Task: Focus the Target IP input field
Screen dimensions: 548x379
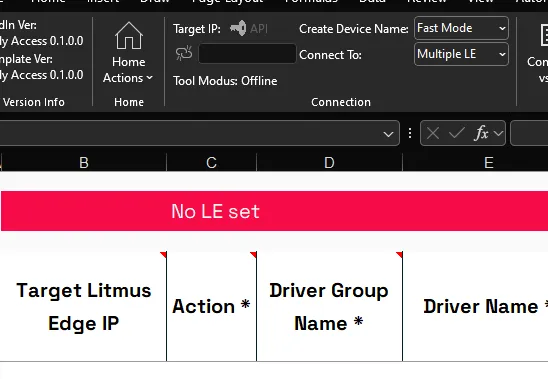Action: coord(247,53)
